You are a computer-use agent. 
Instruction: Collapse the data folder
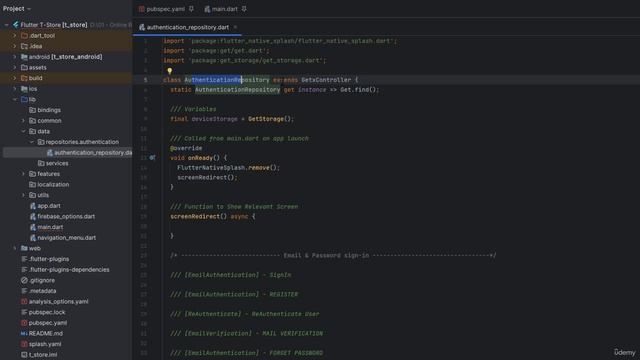pyautogui.click(x=23, y=131)
